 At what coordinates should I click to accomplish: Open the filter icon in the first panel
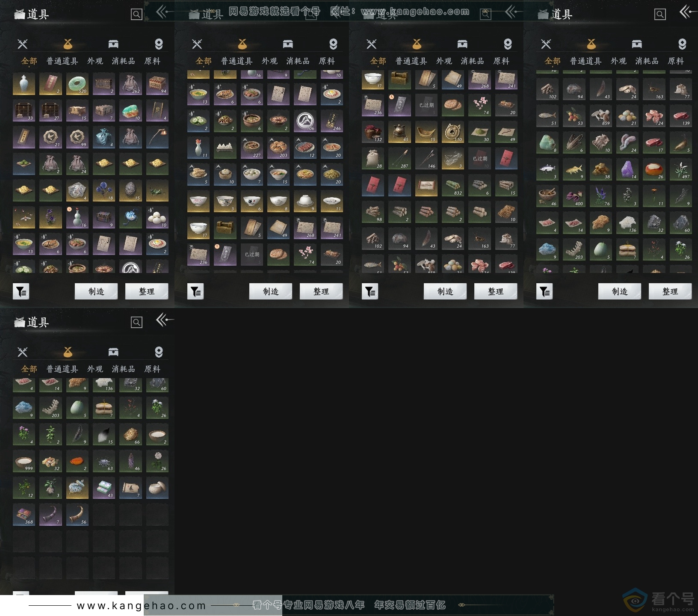tap(21, 292)
